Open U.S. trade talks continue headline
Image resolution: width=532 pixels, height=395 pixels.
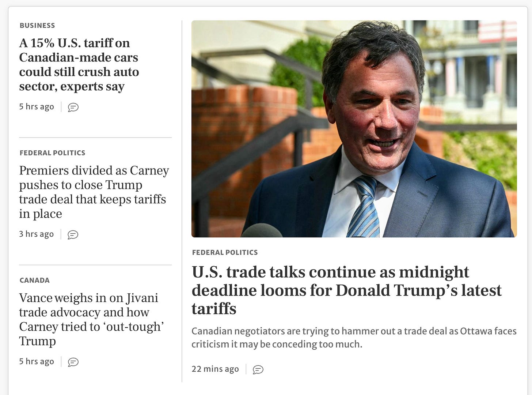pyautogui.click(x=346, y=290)
